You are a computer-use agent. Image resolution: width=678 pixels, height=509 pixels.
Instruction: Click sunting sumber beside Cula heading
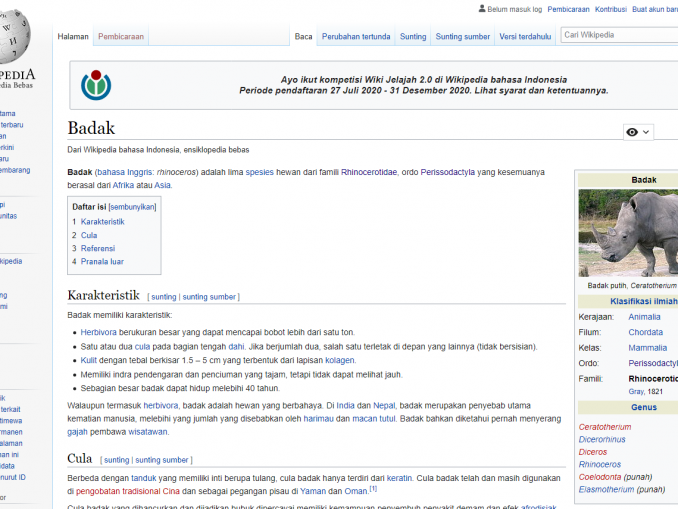point(162,460)
